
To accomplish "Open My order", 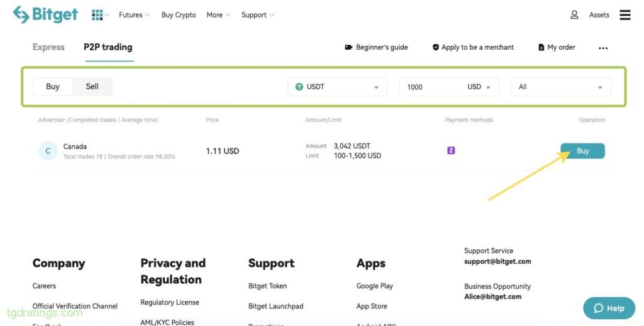I will (x=557, y=47).
